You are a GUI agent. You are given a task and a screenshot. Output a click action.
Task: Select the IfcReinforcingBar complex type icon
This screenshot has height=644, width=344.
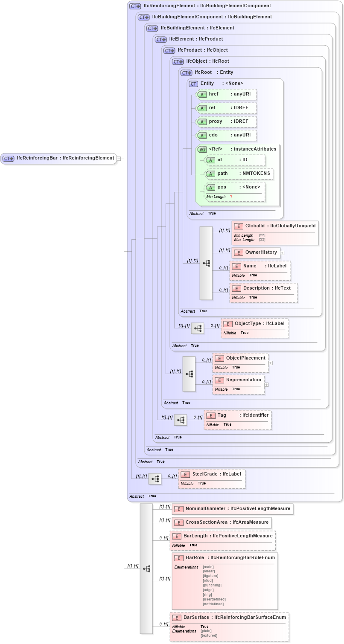tap(7, 158)
